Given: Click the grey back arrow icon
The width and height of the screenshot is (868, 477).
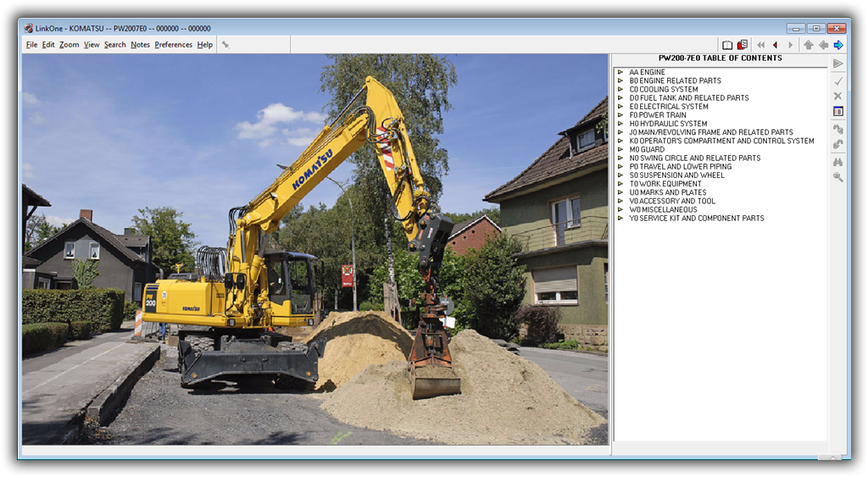Looking at the screenshot, I should [823, 45].
